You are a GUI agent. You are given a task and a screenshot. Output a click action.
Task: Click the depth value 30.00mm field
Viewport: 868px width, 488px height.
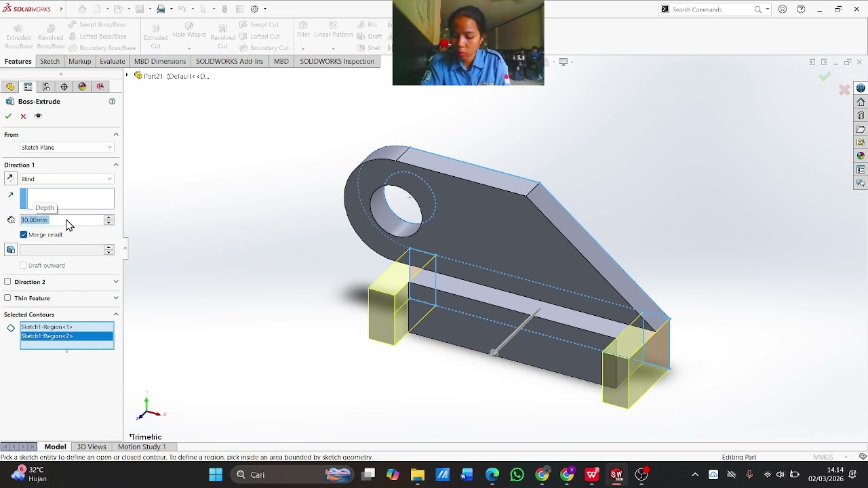61,220
